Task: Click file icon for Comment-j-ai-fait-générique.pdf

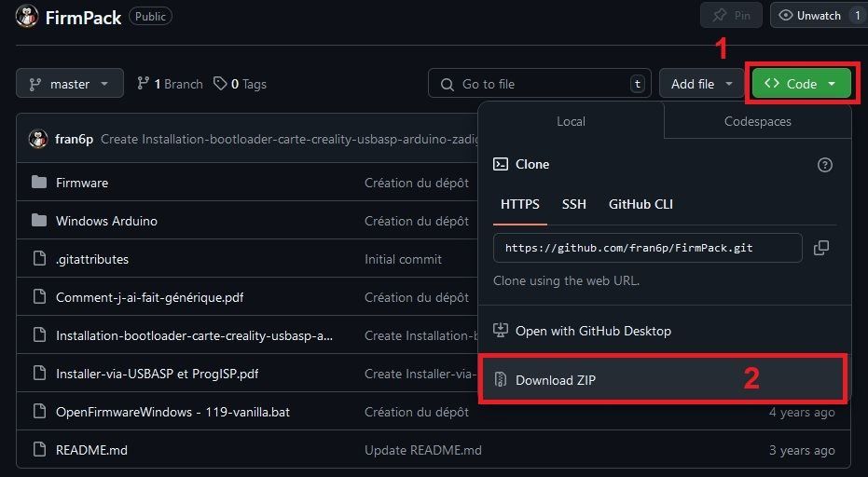Action: click(39, 296)
